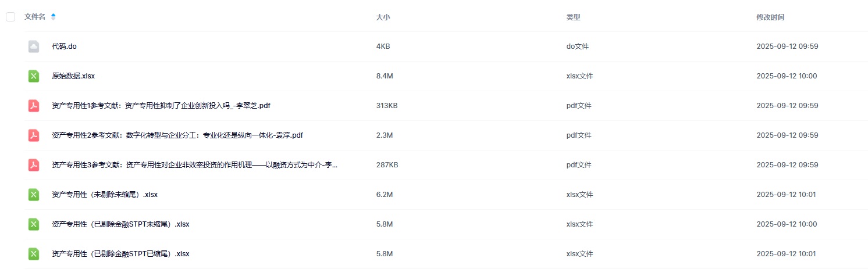
Task: Open the 原始数据.xlsx file name link
Action: point(73,76)
